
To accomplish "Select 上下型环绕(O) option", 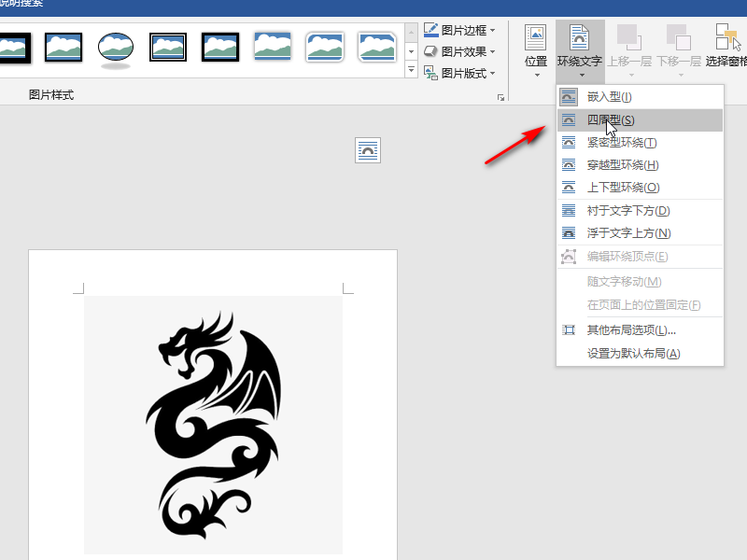I will point(641,188).
